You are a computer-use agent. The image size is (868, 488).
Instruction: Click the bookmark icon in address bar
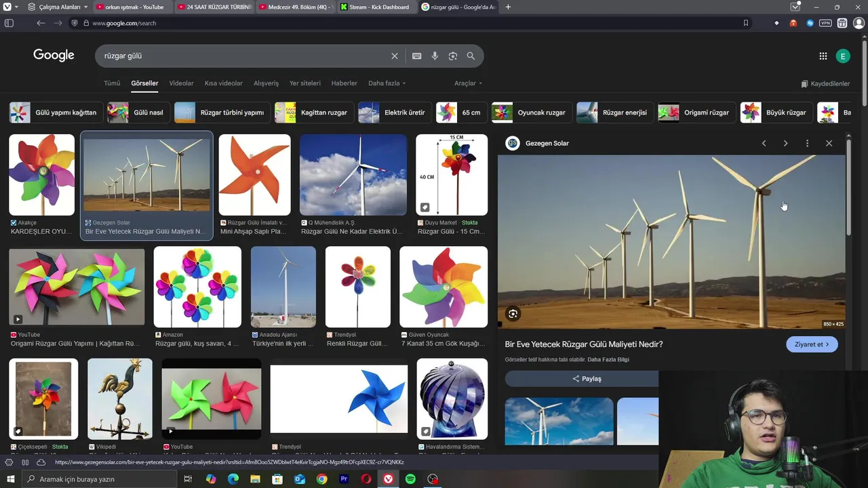coord(746,23)
